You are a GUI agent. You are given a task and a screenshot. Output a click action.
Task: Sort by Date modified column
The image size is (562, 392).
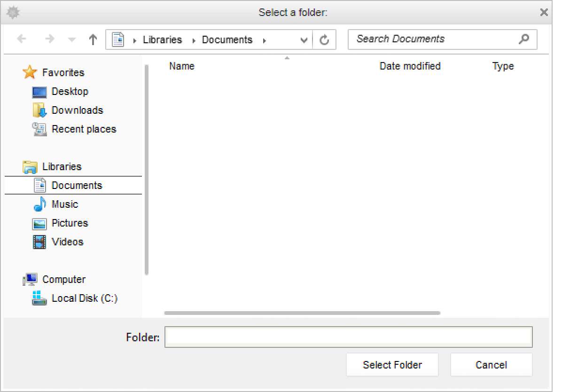pos(410,66)
